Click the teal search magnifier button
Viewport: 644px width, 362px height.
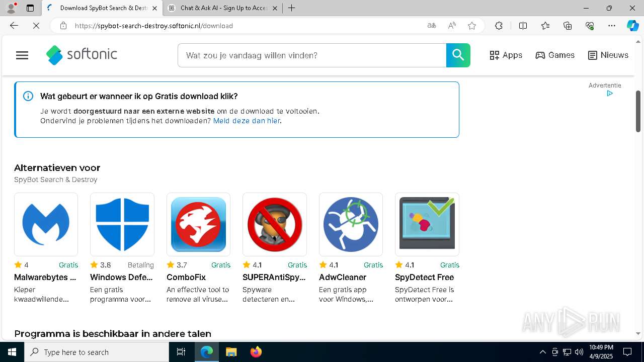point(458,55)
